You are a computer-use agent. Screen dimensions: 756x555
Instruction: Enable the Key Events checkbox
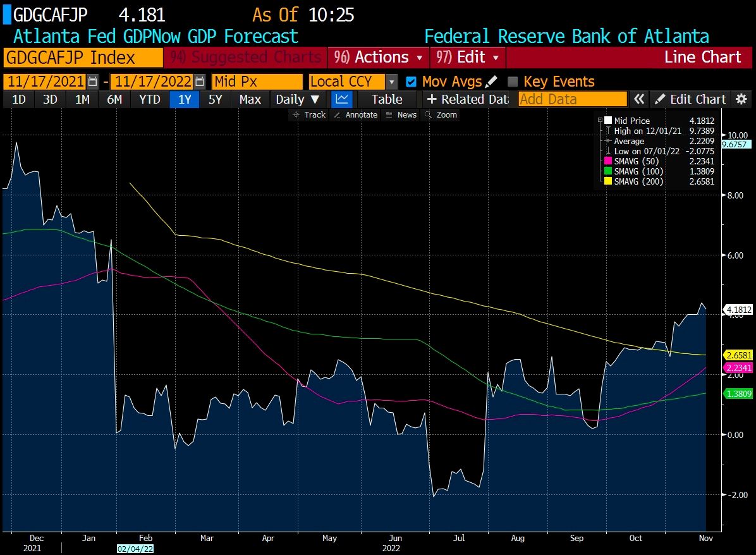pyautogui.click(x=513, y=82)
